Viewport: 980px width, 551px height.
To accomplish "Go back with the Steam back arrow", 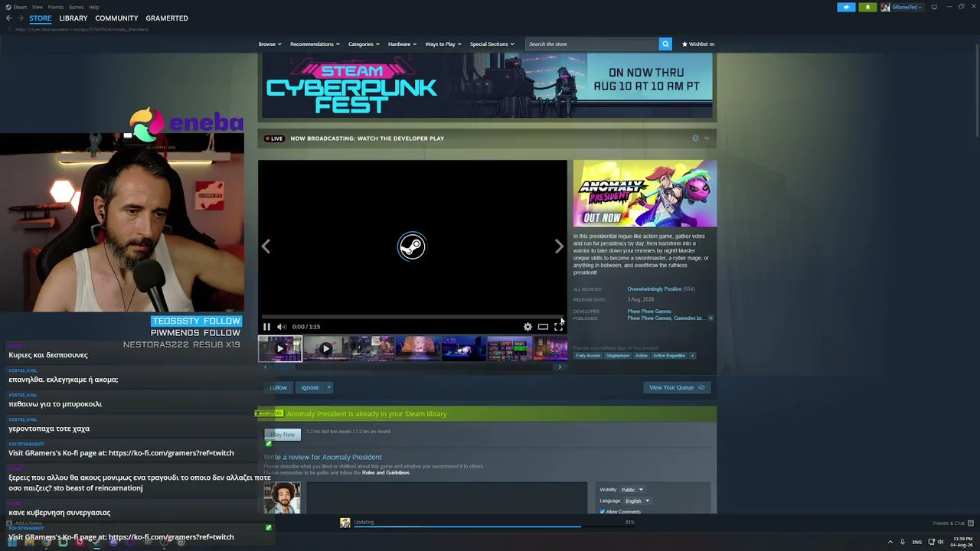I will (9, 18).
